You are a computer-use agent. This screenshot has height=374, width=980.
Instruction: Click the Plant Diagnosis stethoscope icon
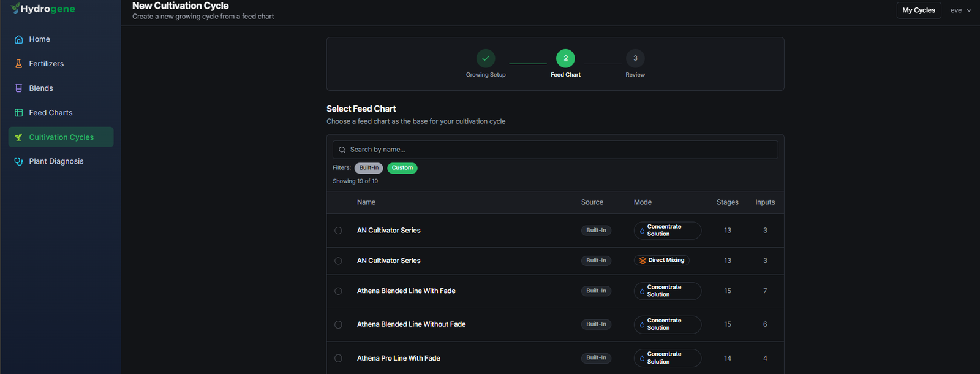click(19, 161)
